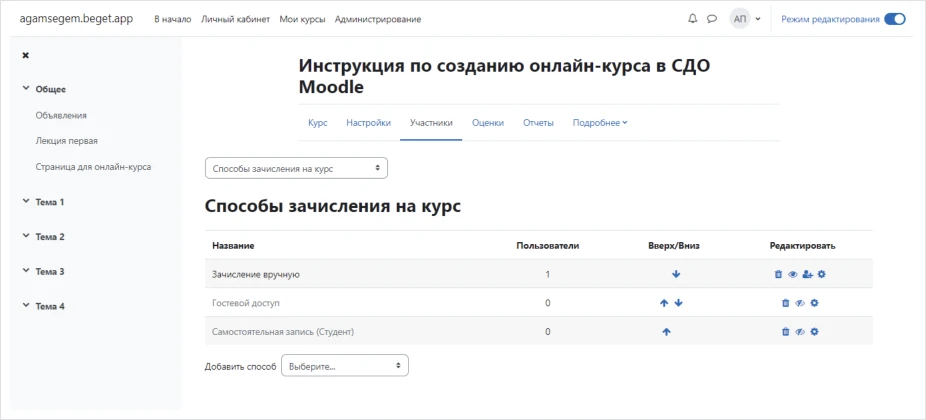Close the course index sidebar
Screen dimensions: 926x420
click(x=25, y=55)
